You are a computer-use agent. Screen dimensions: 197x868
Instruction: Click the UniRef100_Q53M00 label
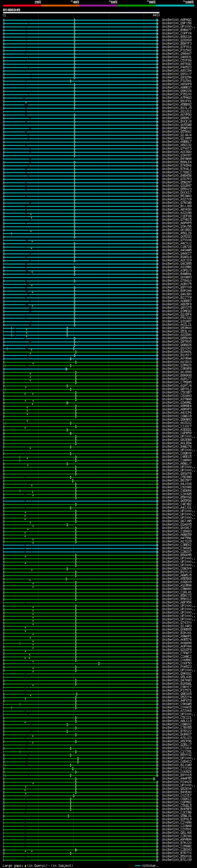click(177, 328)
